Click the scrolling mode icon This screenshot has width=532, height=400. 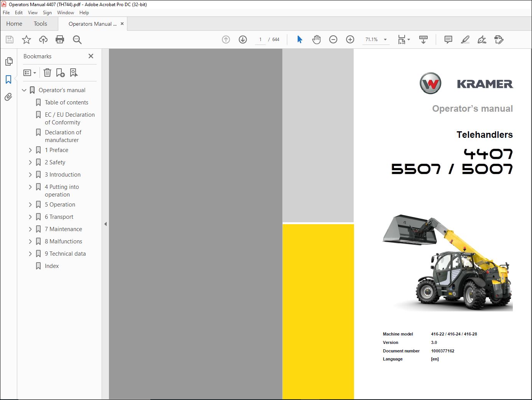point(423,40)
